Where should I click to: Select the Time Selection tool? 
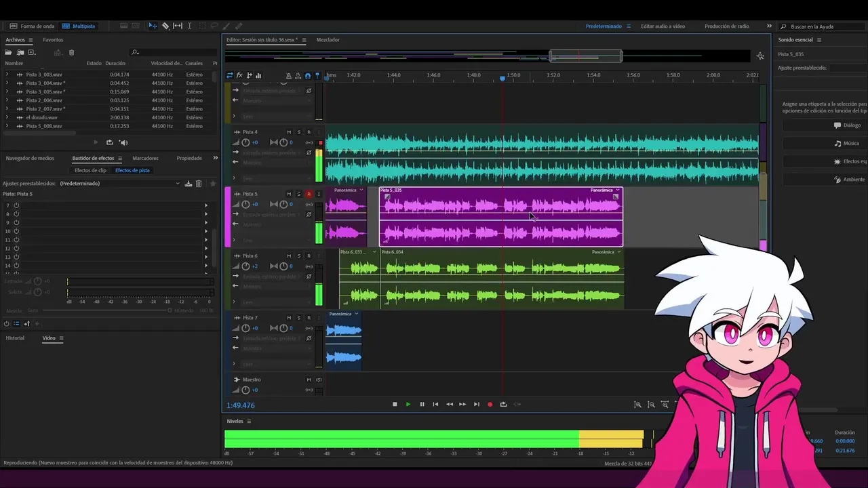(189, 26)
